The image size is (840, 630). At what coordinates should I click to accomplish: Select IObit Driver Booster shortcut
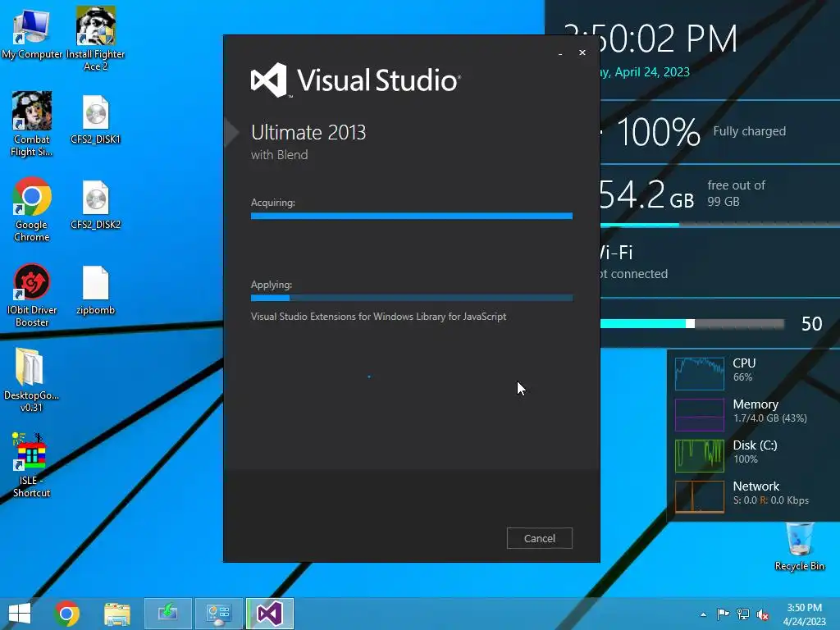(32, 295)
